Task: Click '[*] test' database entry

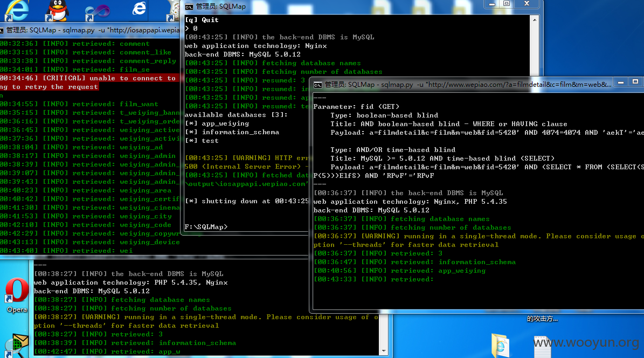Action: point(202,141)
